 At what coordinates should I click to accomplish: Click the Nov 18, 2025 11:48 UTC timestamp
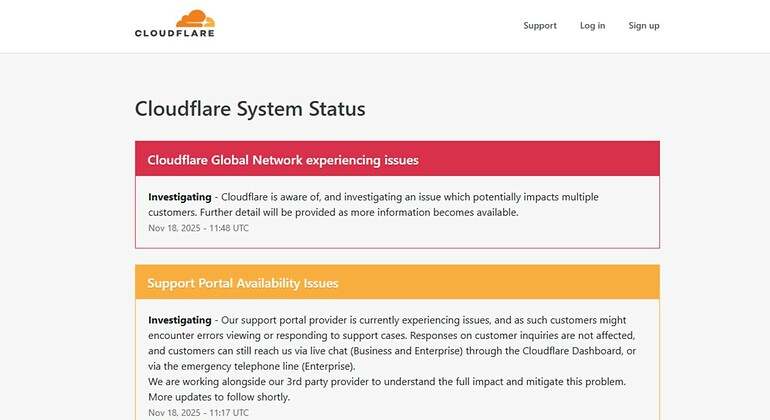(198, 228)
